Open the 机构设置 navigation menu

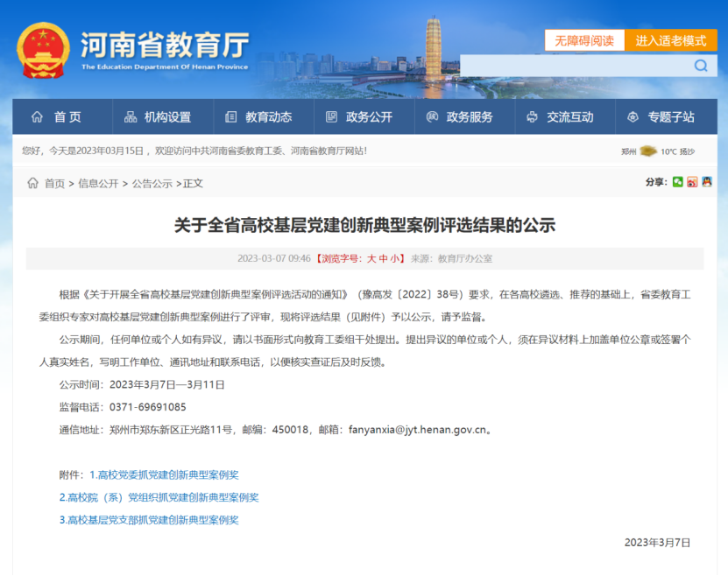tap(158, 117)
